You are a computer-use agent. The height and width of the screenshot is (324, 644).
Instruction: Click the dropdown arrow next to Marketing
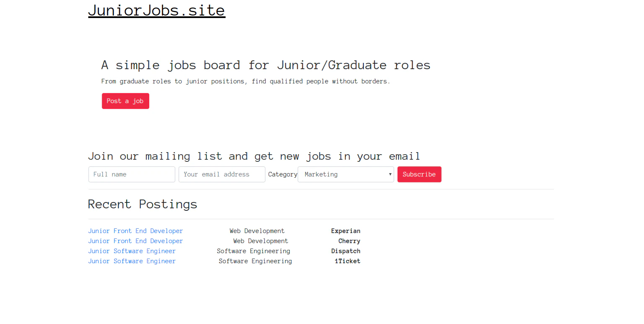point(390,174)
